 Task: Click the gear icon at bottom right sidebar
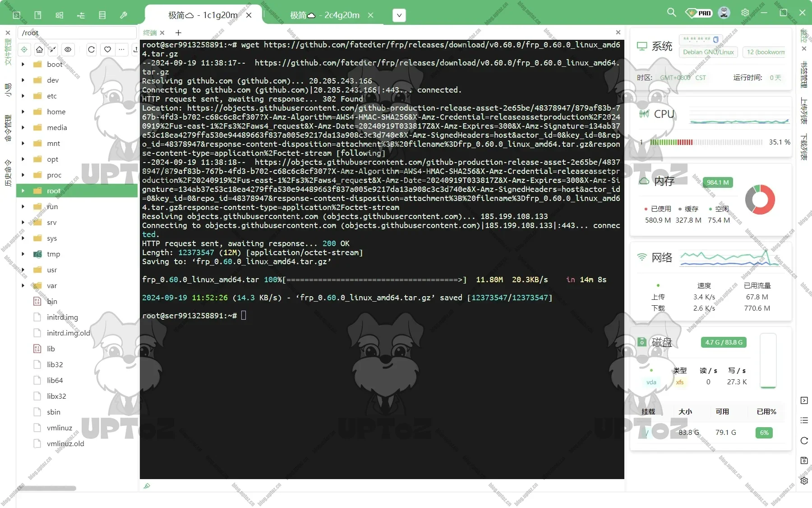(x=804, y=481)
